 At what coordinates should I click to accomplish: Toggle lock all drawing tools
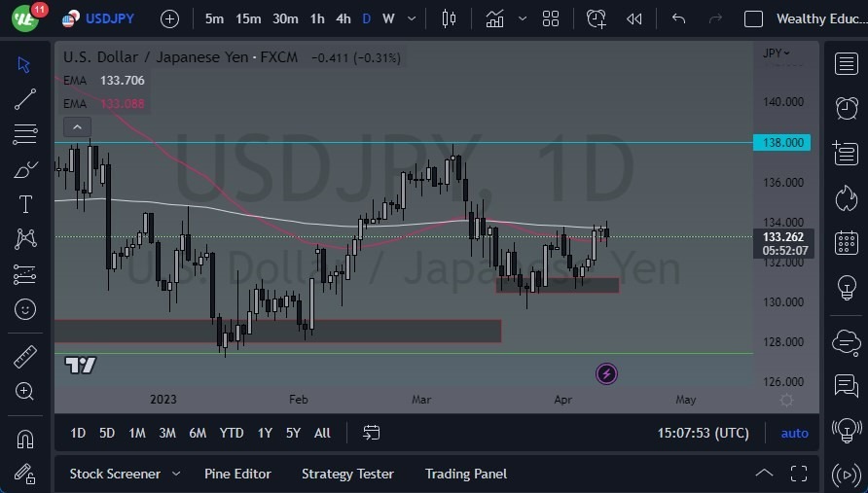25,474
